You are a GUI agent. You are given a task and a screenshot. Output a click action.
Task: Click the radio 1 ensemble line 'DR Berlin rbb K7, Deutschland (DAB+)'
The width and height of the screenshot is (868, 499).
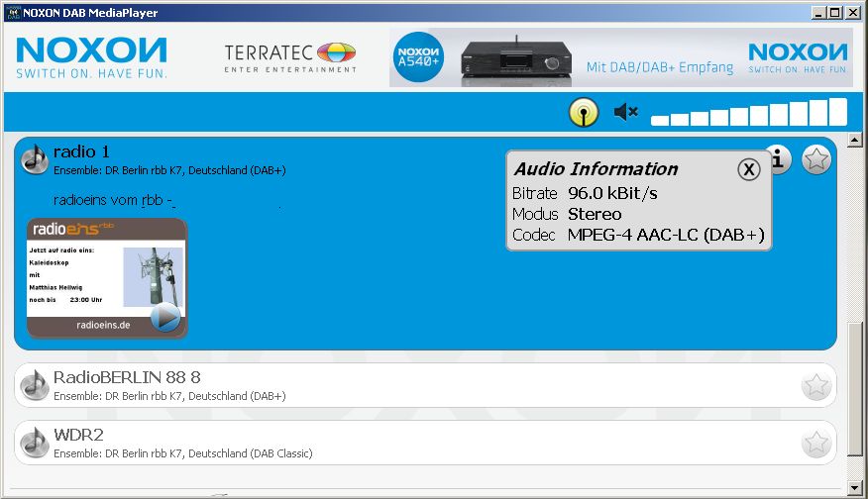point(169,170)
